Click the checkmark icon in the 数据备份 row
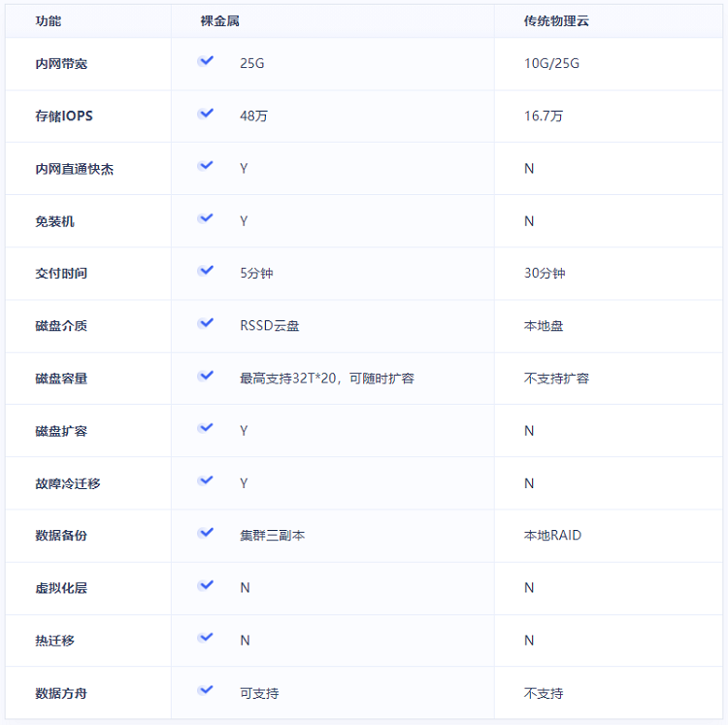 click(x=205, y=533)
